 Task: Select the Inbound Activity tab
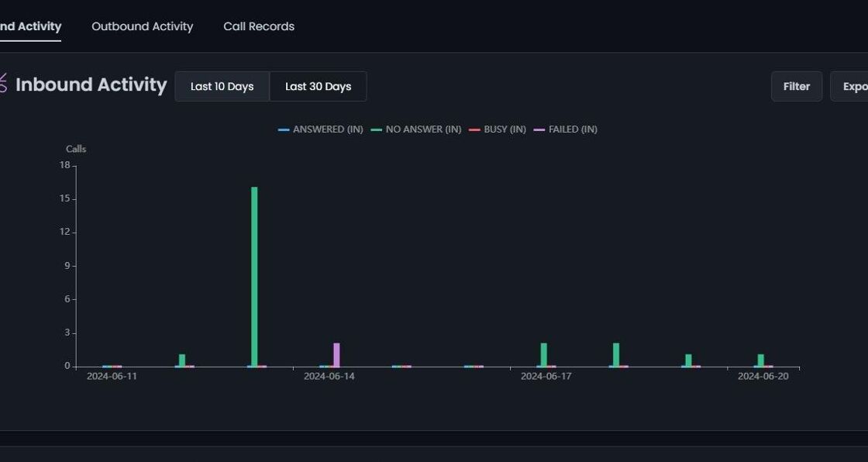[x=30, y=26]
